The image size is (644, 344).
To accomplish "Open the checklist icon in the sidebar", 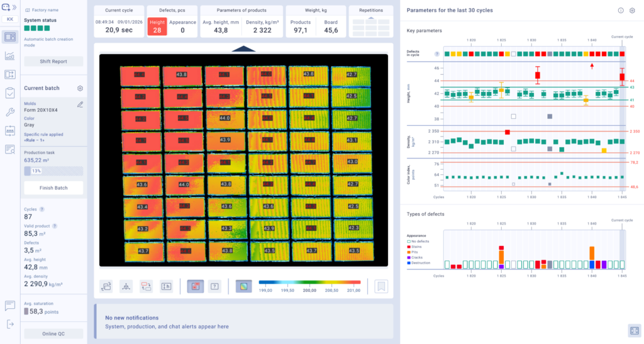I will click(x=10, y=93).
